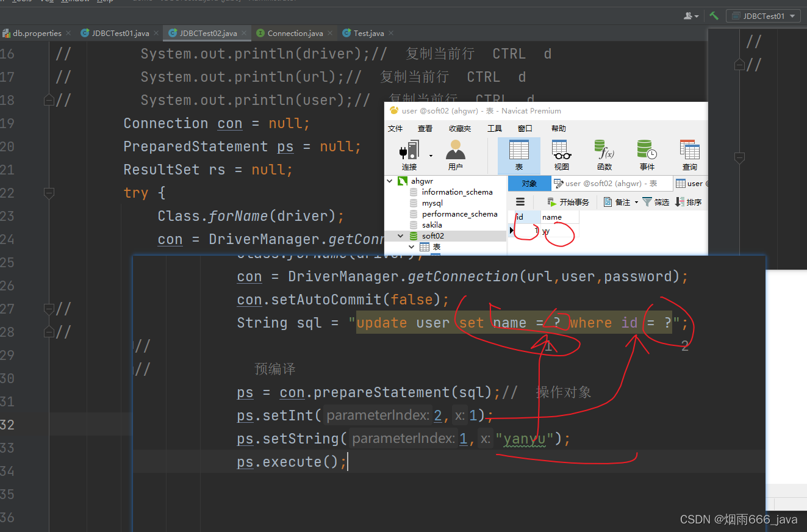Toggle code fold marker at line 18

pyautogui.click(x=49, y=100)
